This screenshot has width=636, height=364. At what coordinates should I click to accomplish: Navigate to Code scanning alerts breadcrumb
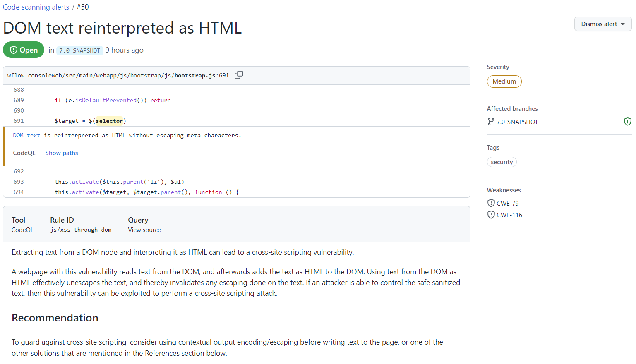pyautogui.click(x=36, y=7)
